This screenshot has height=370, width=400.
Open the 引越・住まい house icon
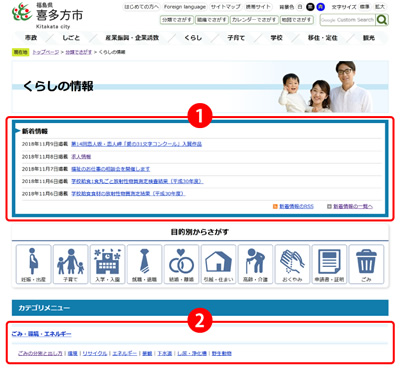[218, 264]
